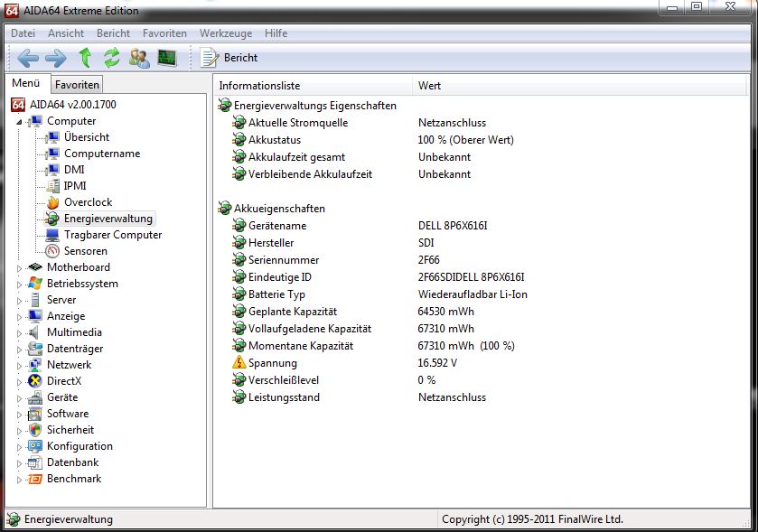Click the Geräte printer icon

pyautogui.click(x=35, y=397)
